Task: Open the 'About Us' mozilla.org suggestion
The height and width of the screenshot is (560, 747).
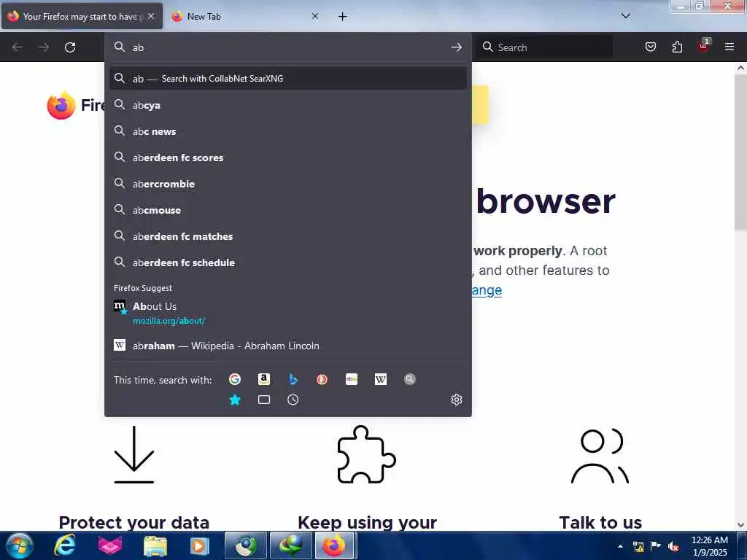Action: [x=287, y=313]
